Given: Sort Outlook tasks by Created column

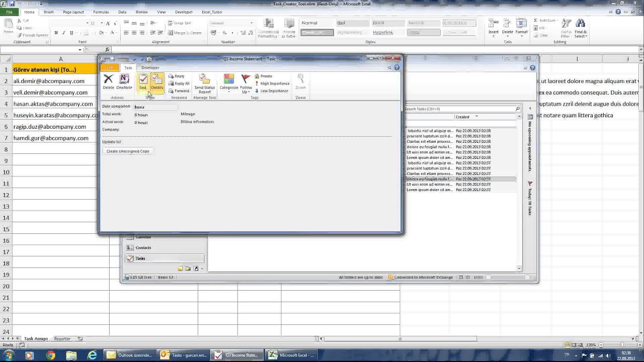Looking at the screenshot, I should (x=462, y=117).
